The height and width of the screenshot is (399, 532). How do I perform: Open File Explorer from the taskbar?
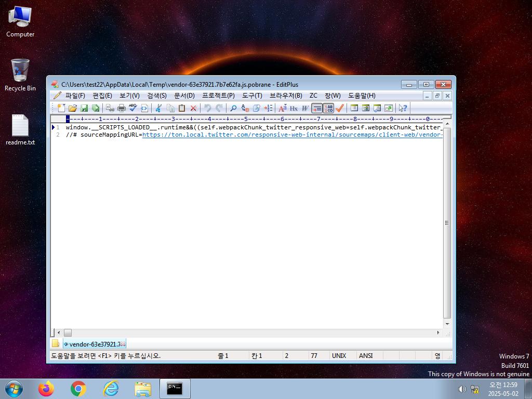click(x=143, y=389)
